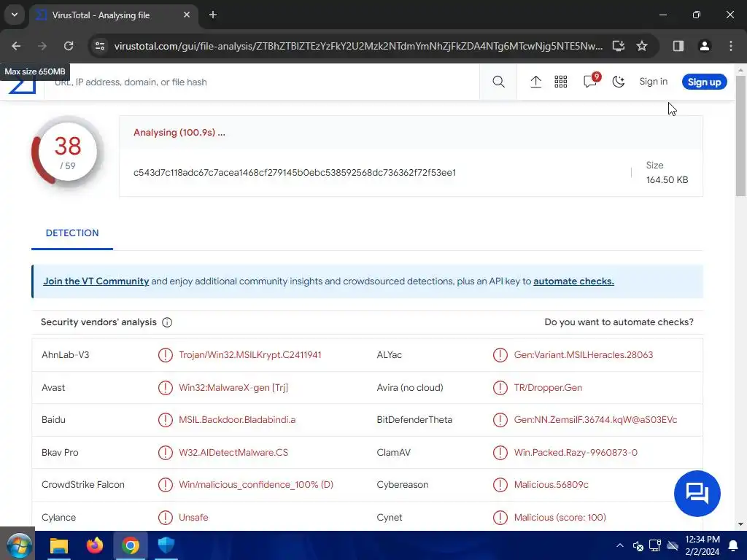Click W32.AIDetectMalware.CS result
This screenshot has width=747, height=560.
click(233, 452)
